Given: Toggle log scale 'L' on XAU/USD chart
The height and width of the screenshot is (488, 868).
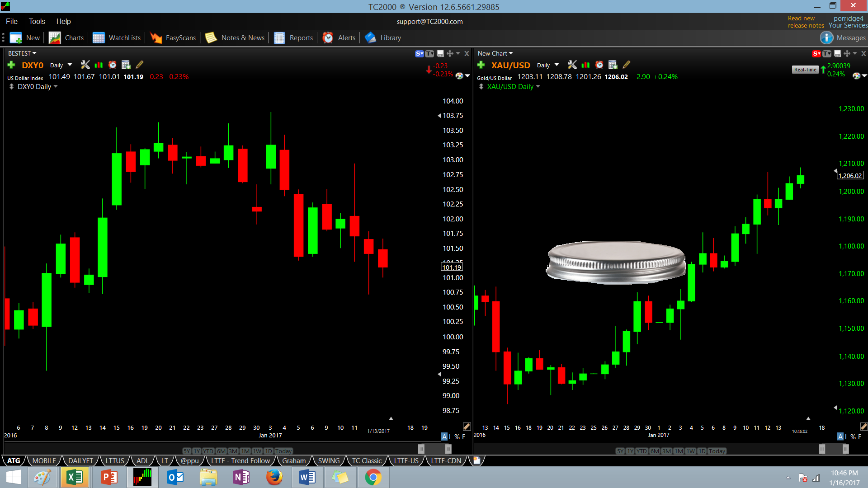Looking at the screenshot, I should point(847,437).
